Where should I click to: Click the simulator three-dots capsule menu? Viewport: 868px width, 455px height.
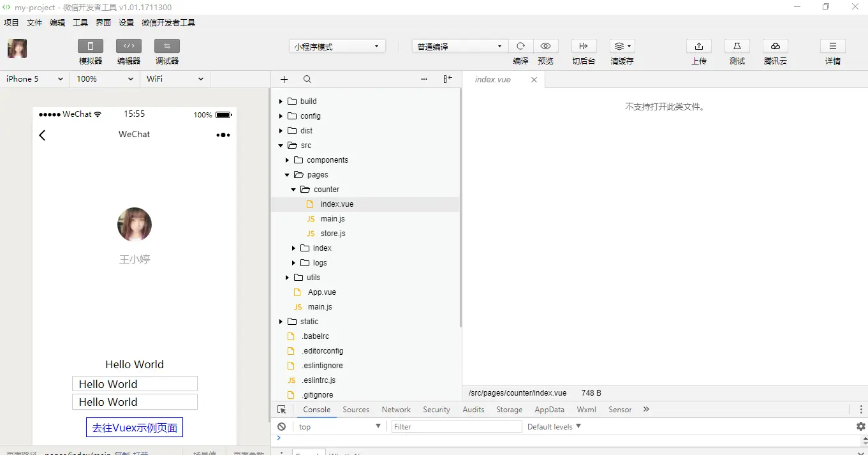223,135
